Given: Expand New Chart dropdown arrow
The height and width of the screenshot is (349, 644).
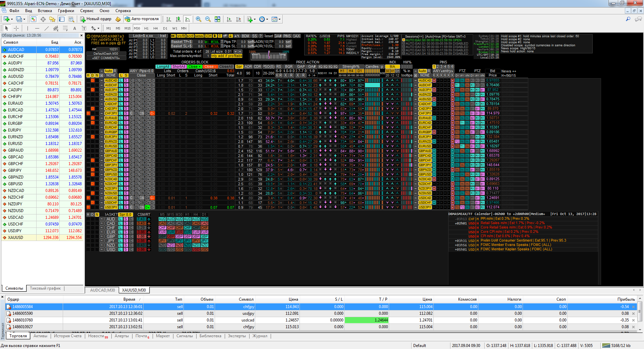Looking at the screenshot, I should click(12, 19).
